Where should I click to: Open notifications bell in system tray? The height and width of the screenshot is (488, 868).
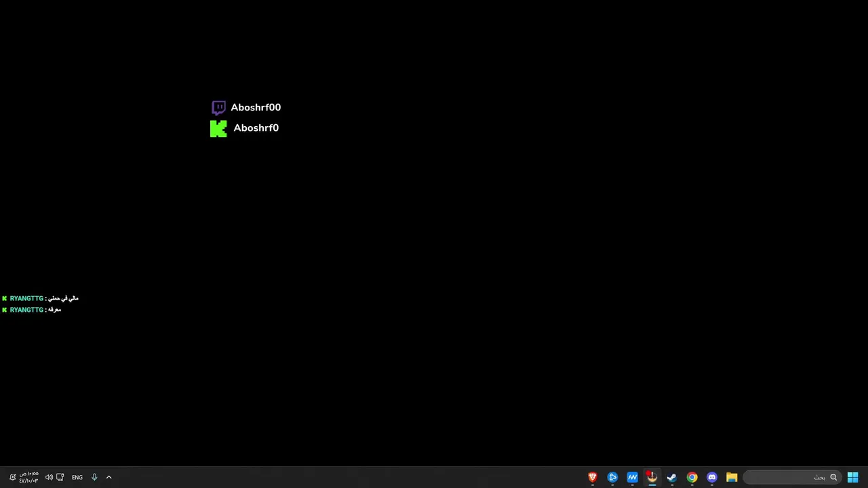tap(12, 477)
